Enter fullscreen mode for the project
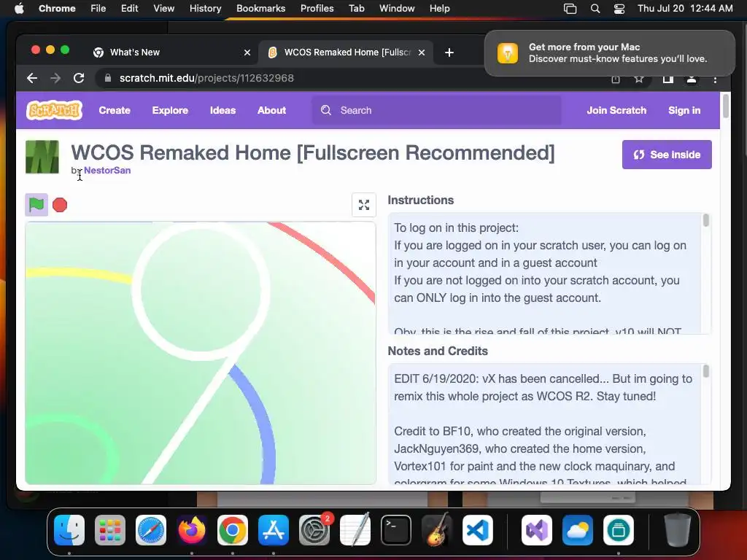747x560 pixels. (x=364, y=205)
